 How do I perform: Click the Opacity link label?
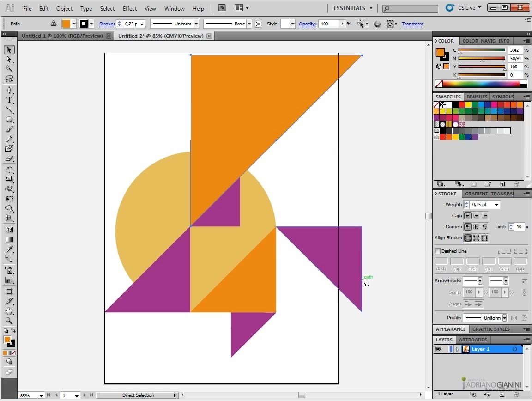pyautogui.click(x=308, y=24)
